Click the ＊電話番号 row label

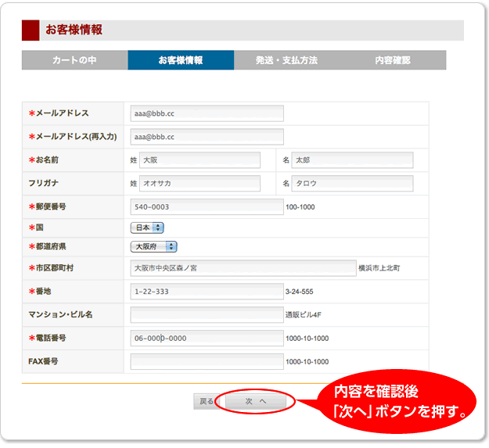coord(48,338)
